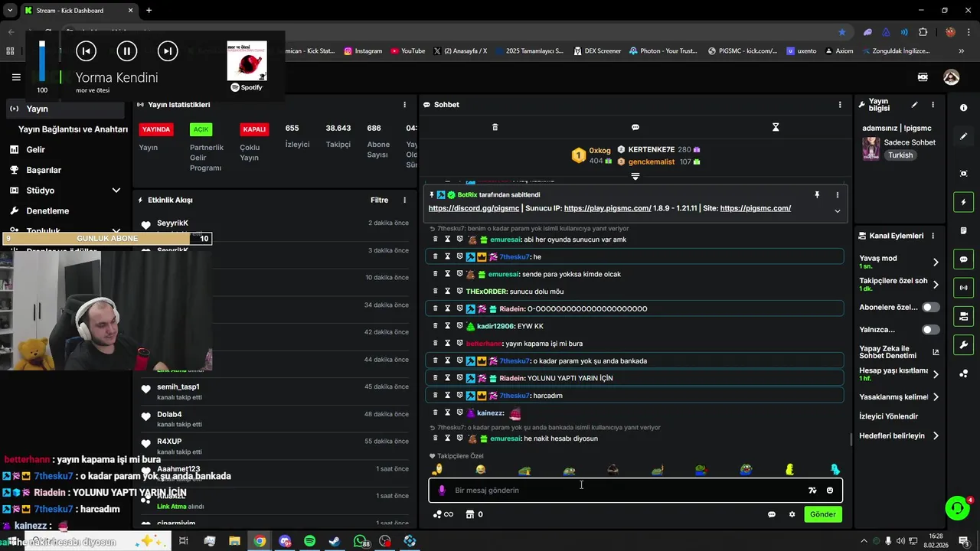Skip to next track in media overlay
980x551 pixels.
point(167,51)
